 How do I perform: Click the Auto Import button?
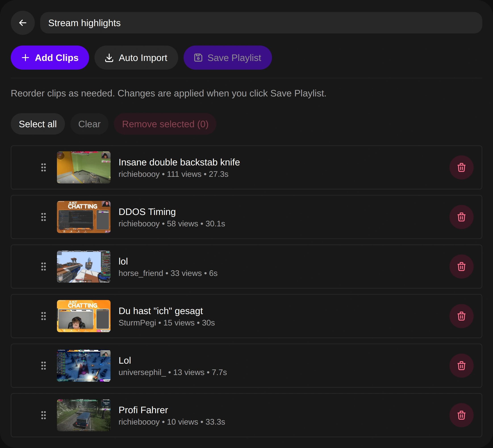pos(136,58)
